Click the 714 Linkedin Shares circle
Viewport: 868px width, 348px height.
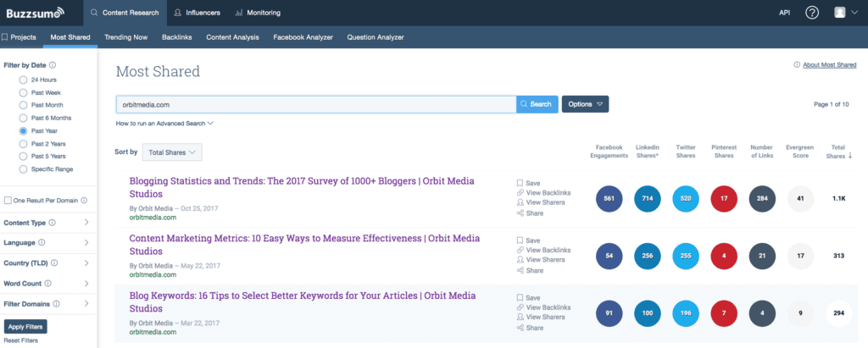point(648,199)
